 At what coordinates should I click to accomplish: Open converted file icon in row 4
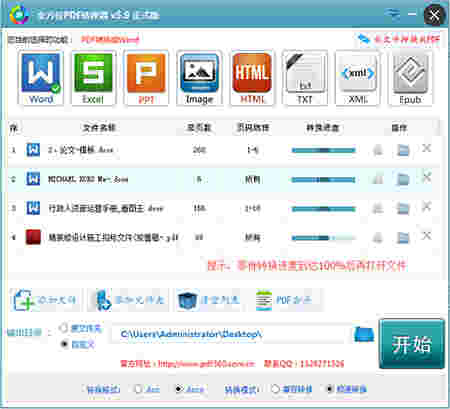point(378,238)
